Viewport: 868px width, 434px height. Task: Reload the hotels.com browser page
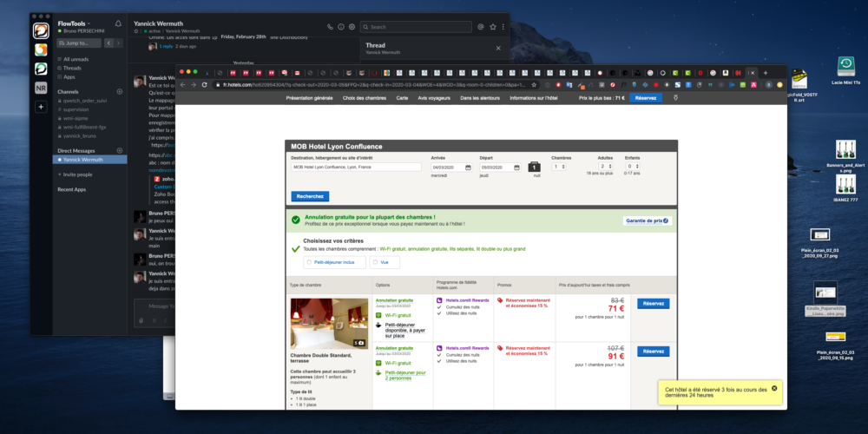[205, 85]
